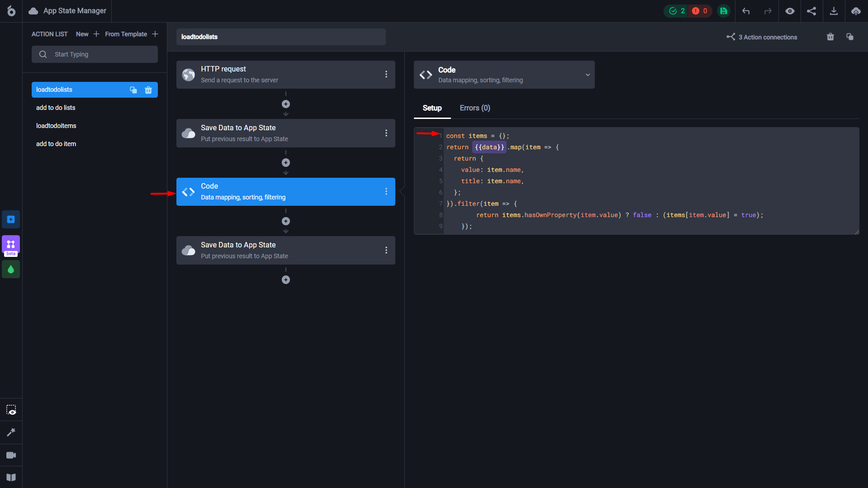Delete the loadtodolists action with its trash icon
The image size is (868, 488).
pyautogui.click(x=148, y=90)
